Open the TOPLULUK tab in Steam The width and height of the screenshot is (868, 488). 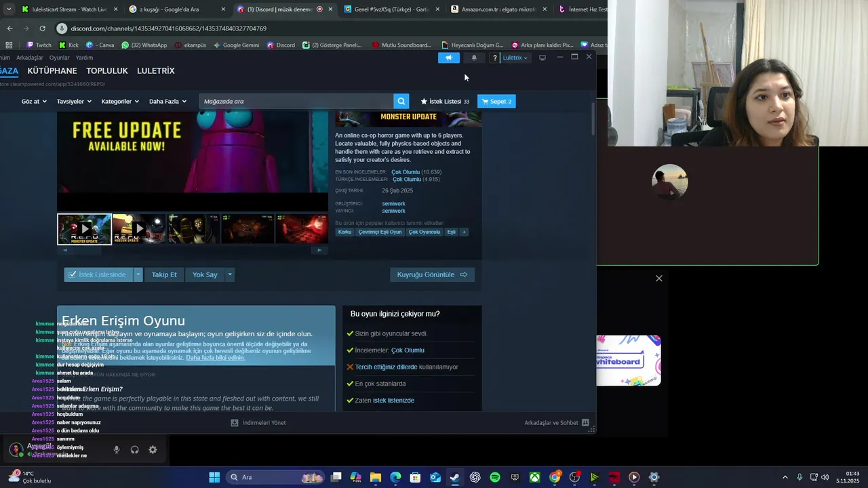click(x=107, y=70)
